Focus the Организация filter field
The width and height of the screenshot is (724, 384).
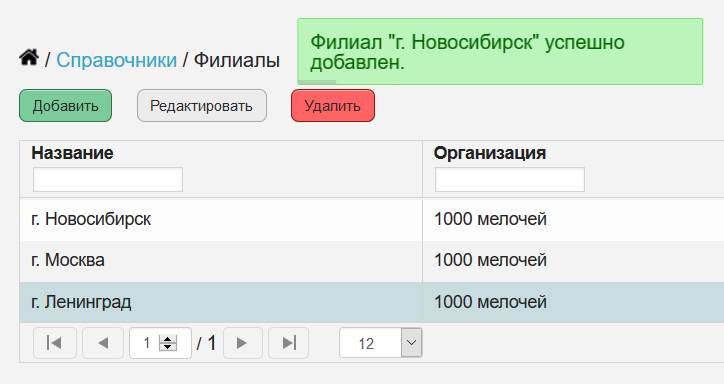[x=510, y=180]
